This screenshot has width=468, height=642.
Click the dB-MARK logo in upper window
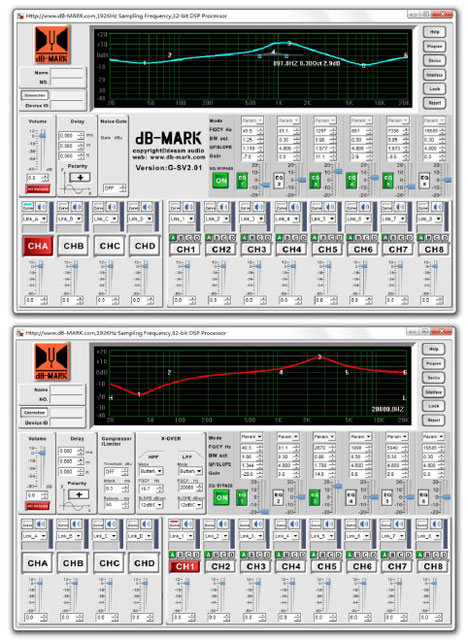click(x=52, y=45)
